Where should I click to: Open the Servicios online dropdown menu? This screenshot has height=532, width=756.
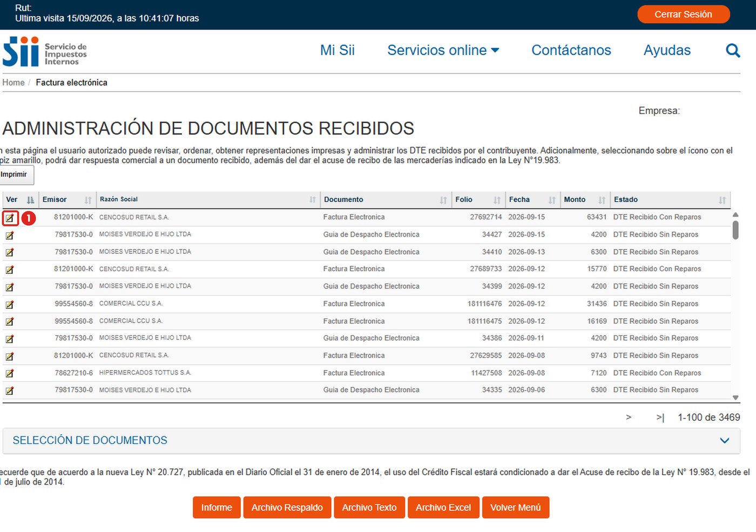[x=443, y=50]
